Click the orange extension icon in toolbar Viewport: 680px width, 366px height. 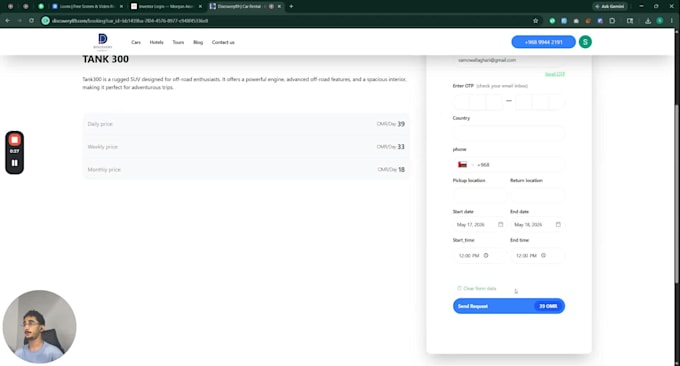point(588,21)
